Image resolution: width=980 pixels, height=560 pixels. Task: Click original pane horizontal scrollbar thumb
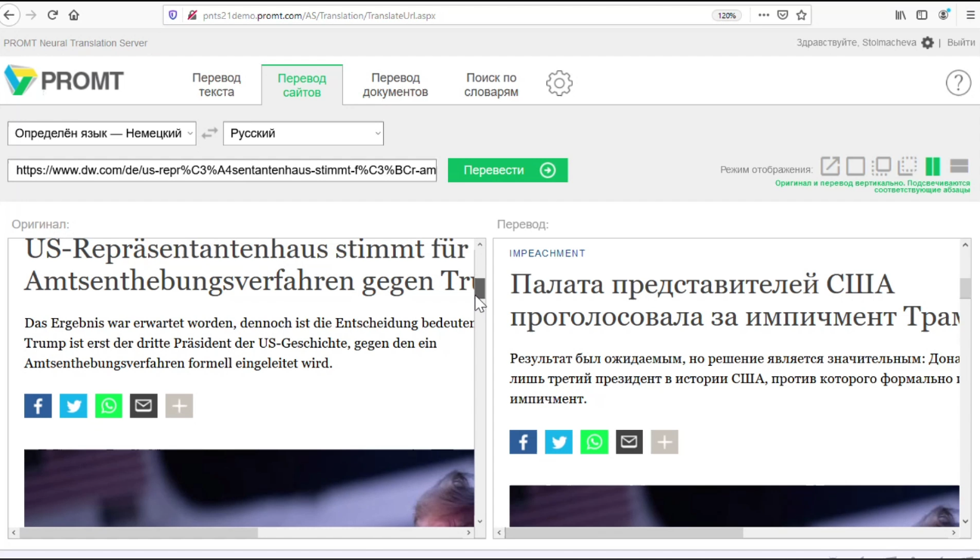[x=138, y=533]
